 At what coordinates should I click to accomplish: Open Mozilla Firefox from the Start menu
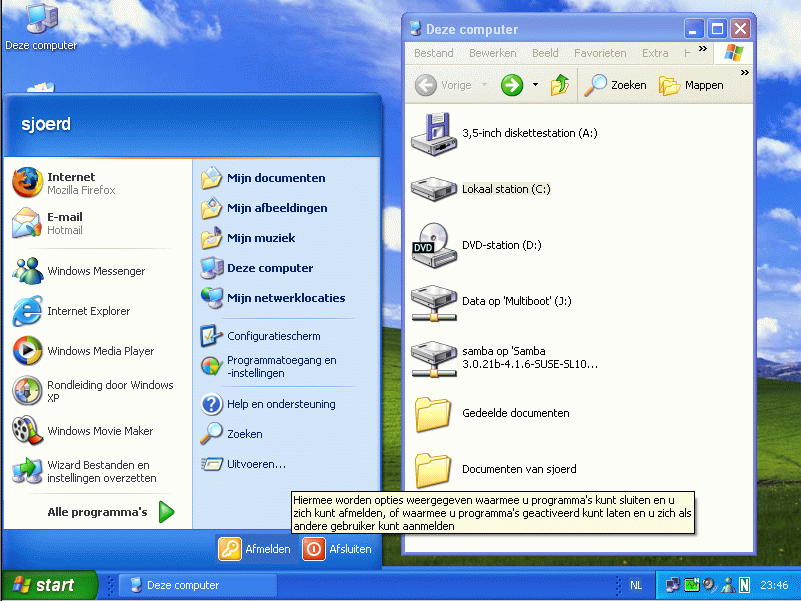point(64,183)
